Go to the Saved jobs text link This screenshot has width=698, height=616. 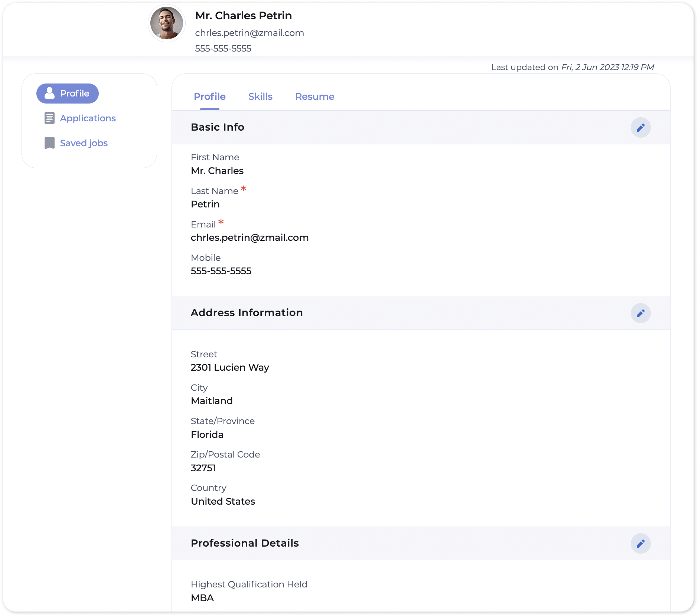click(84, 143)
